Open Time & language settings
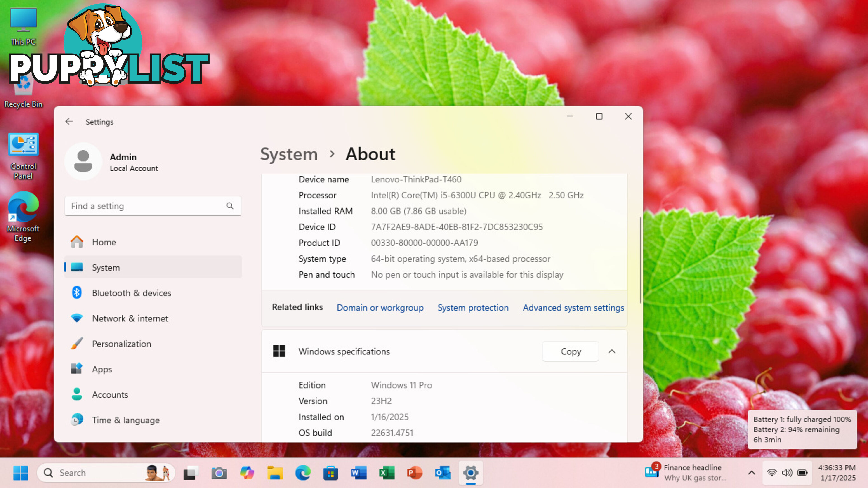Screen dimensions: 868x488 click(x=153, y=420)
